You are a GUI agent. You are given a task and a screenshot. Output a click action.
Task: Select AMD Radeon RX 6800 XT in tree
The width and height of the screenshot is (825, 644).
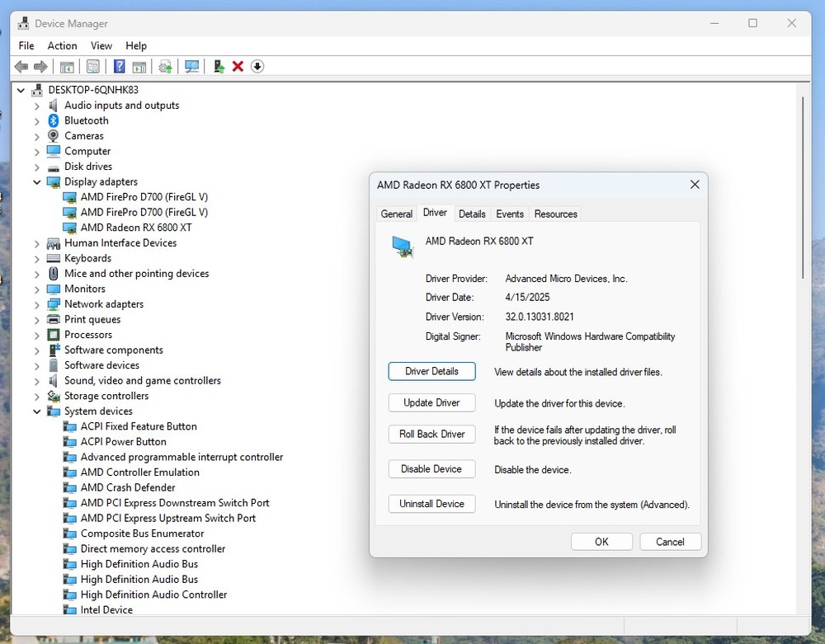point(136,228)
